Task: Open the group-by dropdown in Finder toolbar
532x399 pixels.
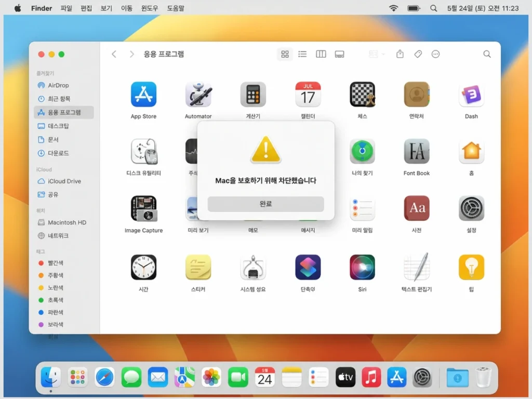Action: coord(377,54)
